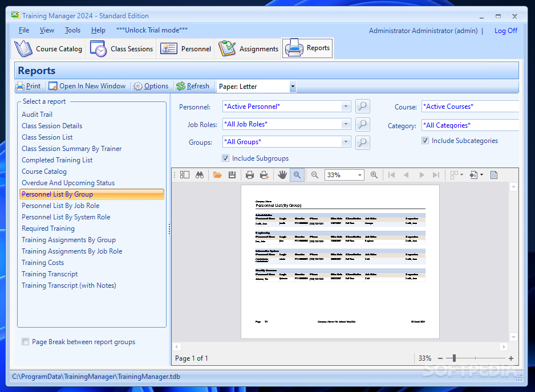Click the horizontal scrollbar right arrow
535x392 pixels.
click(504, 346)
